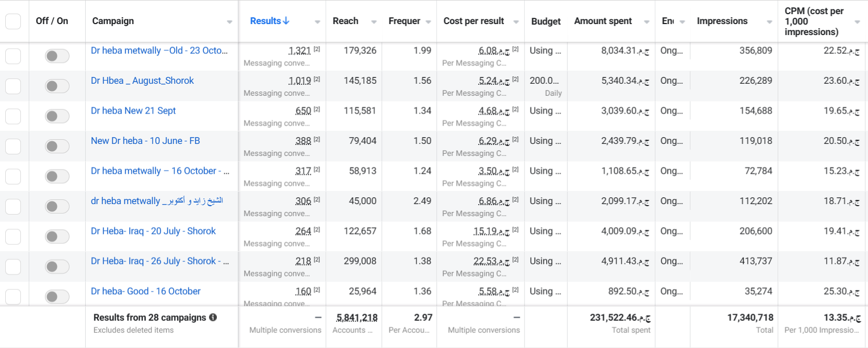Open the CPM column header menu arrow
The width and height of the screenshot is (868, 348).
point(857,22)
